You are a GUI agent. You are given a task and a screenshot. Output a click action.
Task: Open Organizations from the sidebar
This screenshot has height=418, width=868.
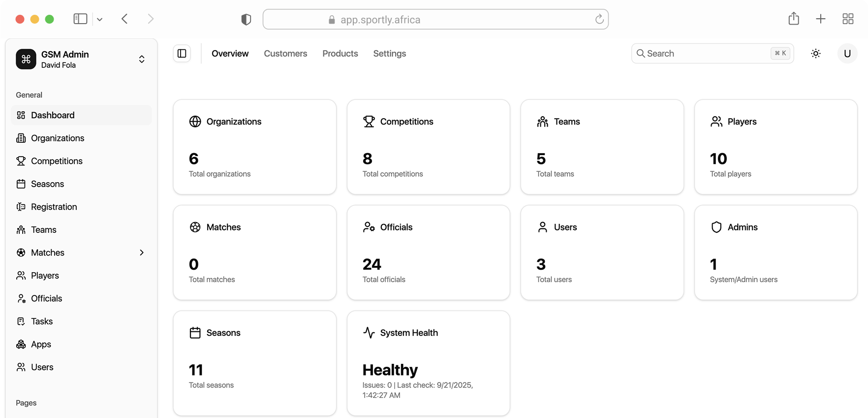[57, 138]
